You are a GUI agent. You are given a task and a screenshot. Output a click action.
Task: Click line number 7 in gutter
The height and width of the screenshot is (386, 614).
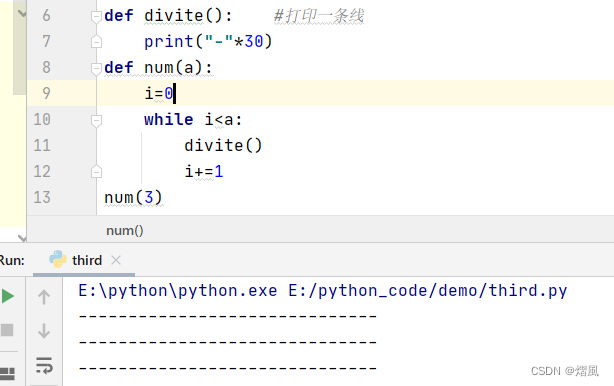pos(46,41)
